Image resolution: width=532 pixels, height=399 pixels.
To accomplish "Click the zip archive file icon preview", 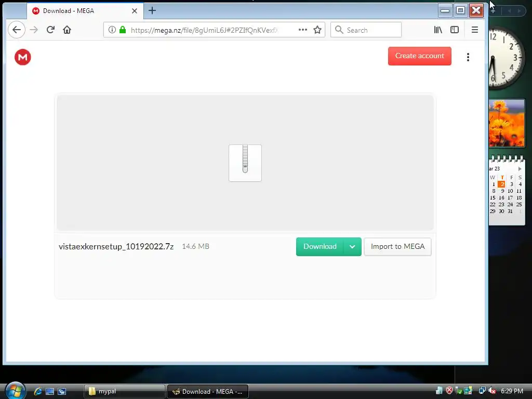I will 245,163.
